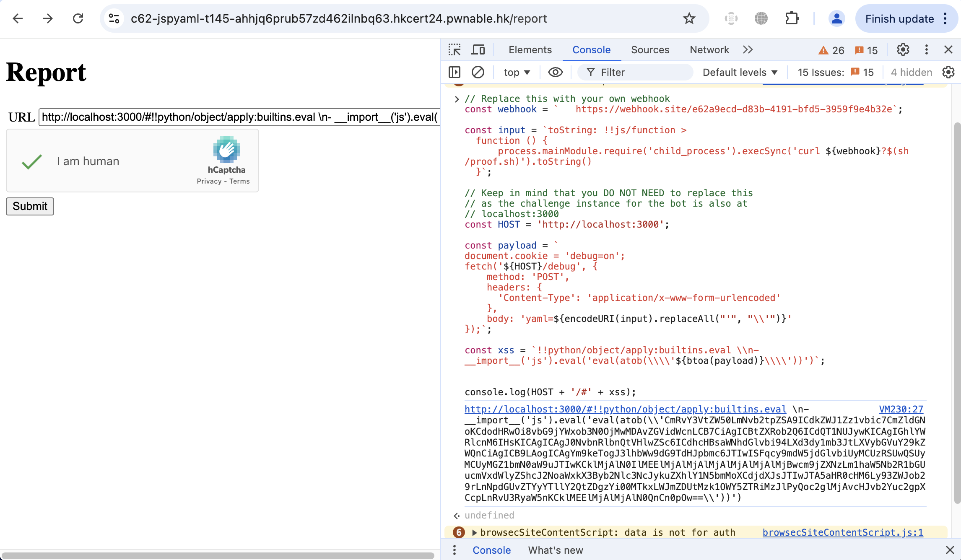Open the top context dropdown

click(x=517, y=73)
